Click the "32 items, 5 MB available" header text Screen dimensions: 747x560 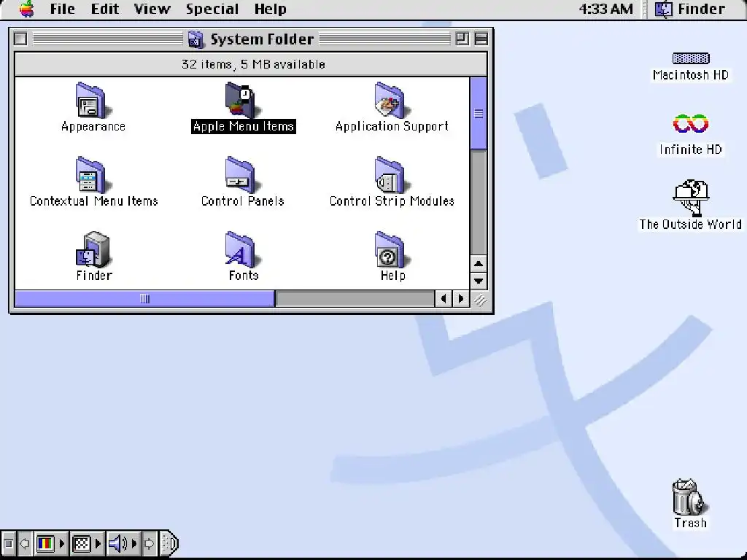point(253,64)
